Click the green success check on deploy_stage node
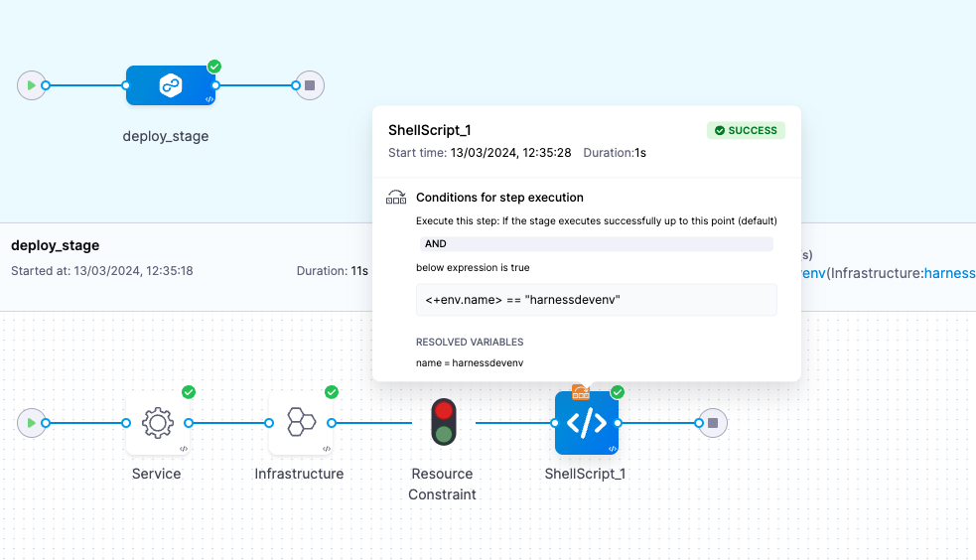 (214, 67)
